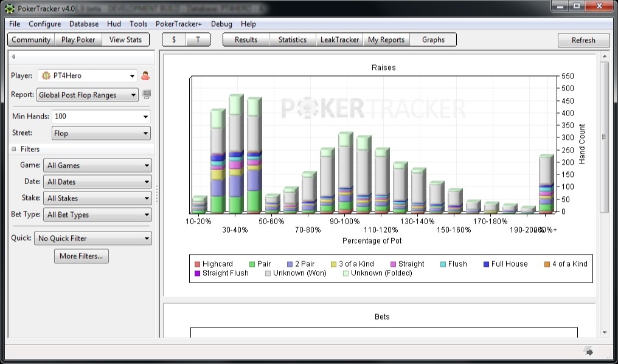618x364 pixels.
Task: Expand the Min Hands dropdown
Action: pyautogui.click(x=146, y=117)
